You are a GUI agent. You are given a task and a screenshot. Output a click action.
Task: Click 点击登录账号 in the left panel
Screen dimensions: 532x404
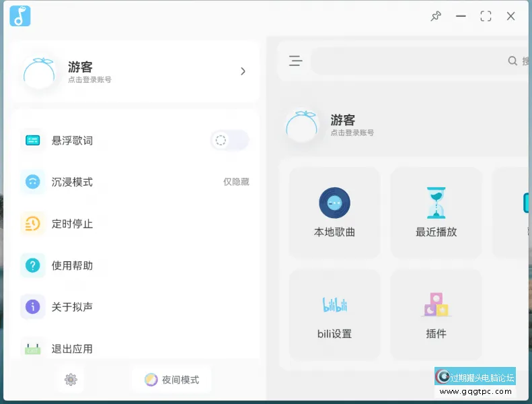[x=89, y=80]
